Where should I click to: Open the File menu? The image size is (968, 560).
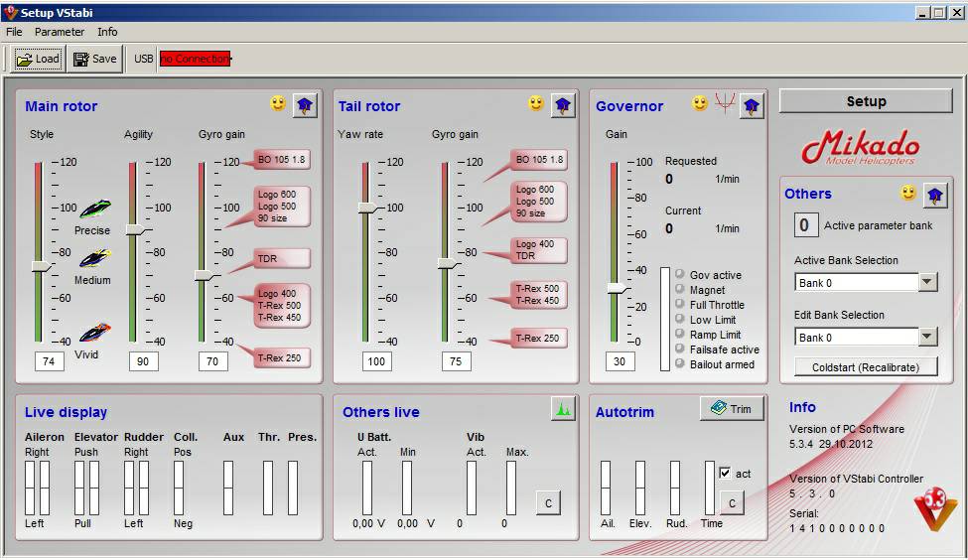pos(14,32)
